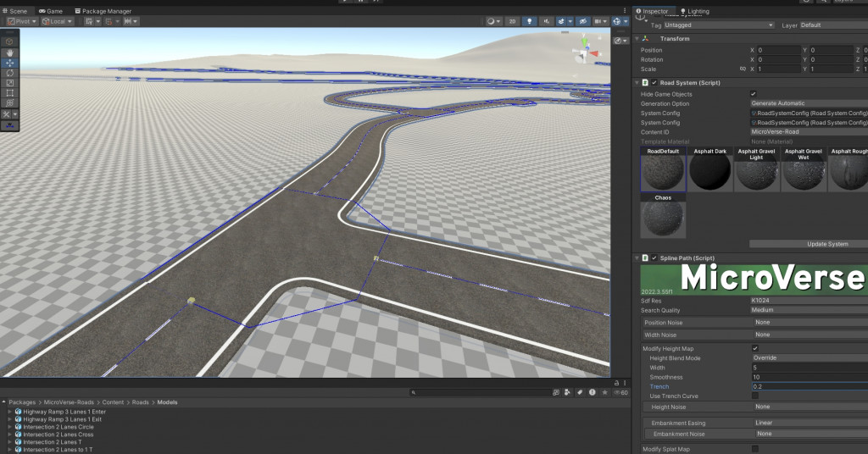868x454 pixels.
Task: Toggle 2D view mode
Action: click(512, 21)
